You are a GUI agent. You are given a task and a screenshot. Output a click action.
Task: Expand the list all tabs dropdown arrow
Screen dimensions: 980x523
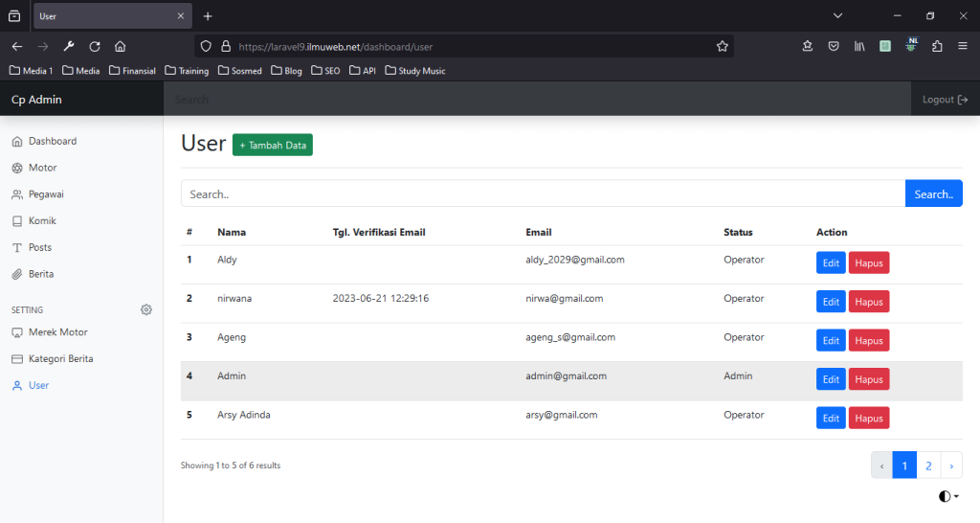click(x=837, y=16)
